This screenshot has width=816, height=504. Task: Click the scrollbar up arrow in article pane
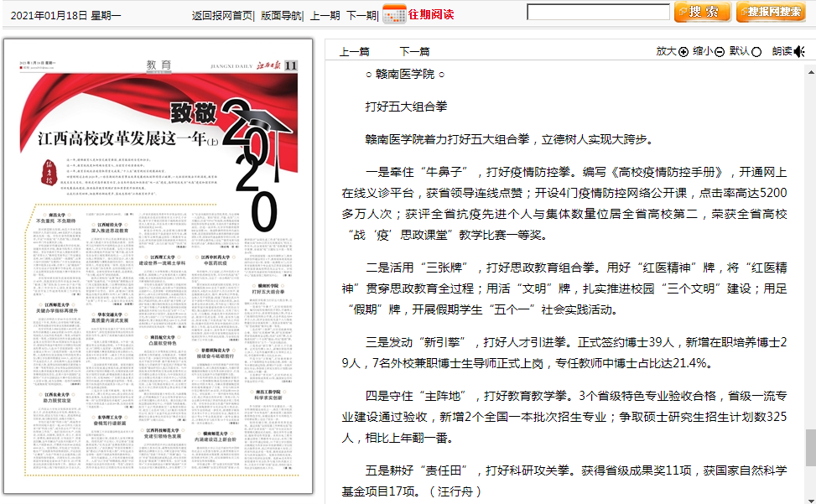(x=811, y=72)
